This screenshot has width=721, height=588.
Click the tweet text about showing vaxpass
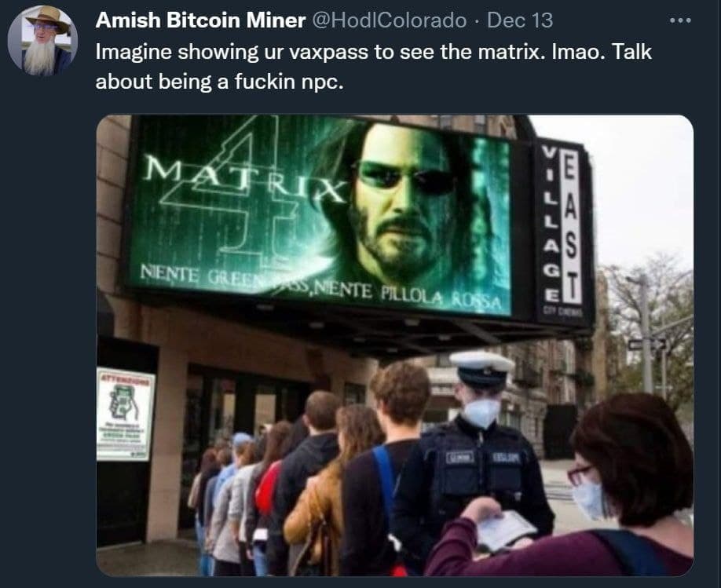coord(373,67)
